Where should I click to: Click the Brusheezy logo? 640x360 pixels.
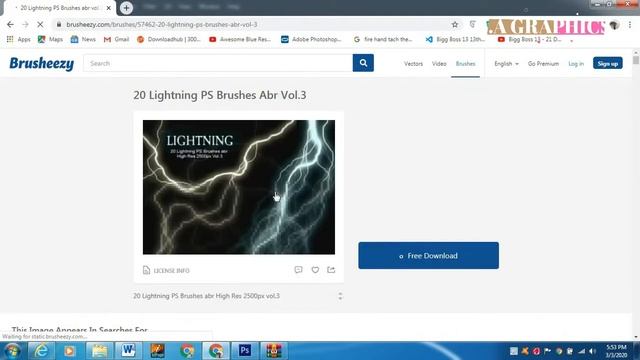point(42,63)
